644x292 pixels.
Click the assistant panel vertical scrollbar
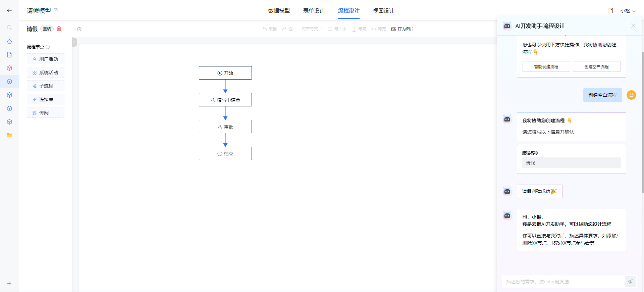(x=643, y=123)
